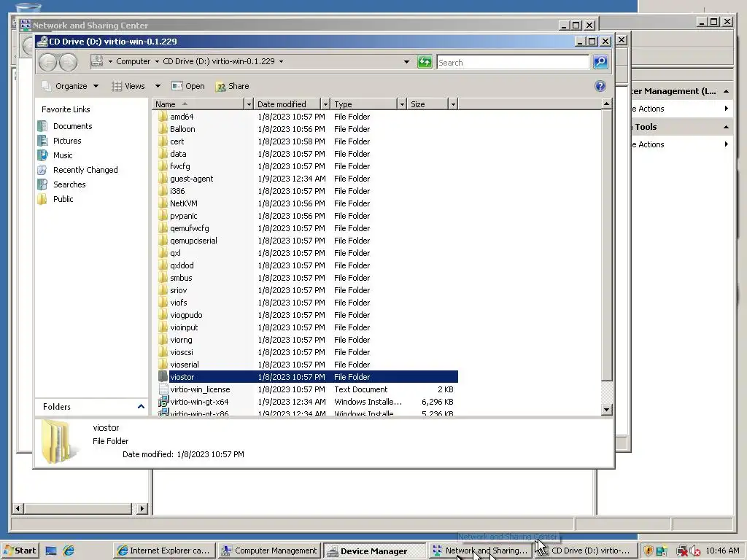The image size is (747, 560).
Task: Open Searches in Favorite Links
Action: pyautogui.click(x=69, y=184)
